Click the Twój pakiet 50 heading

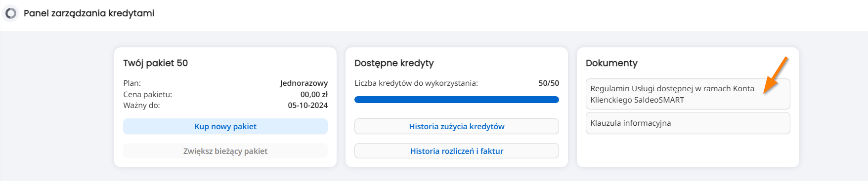tap(156, 63)
